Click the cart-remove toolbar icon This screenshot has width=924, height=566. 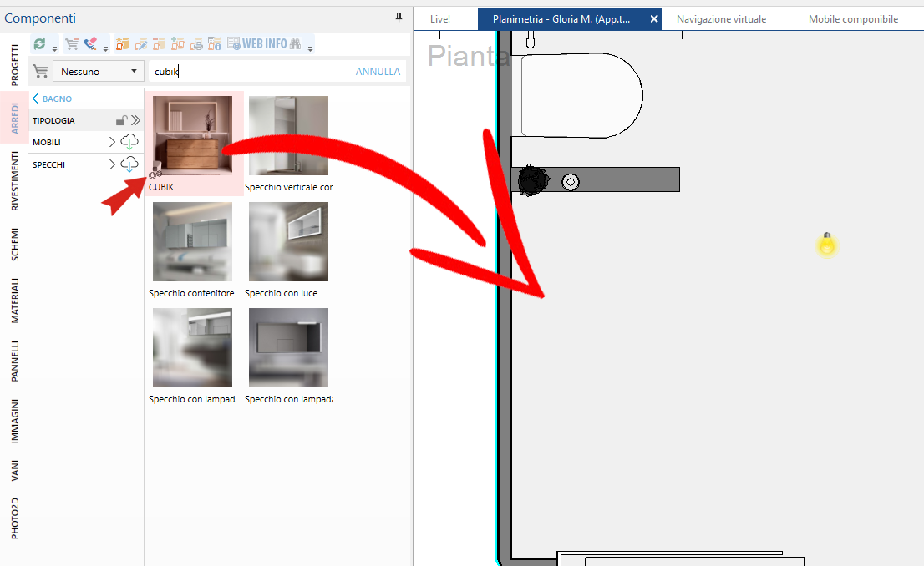tap(71, 43)
